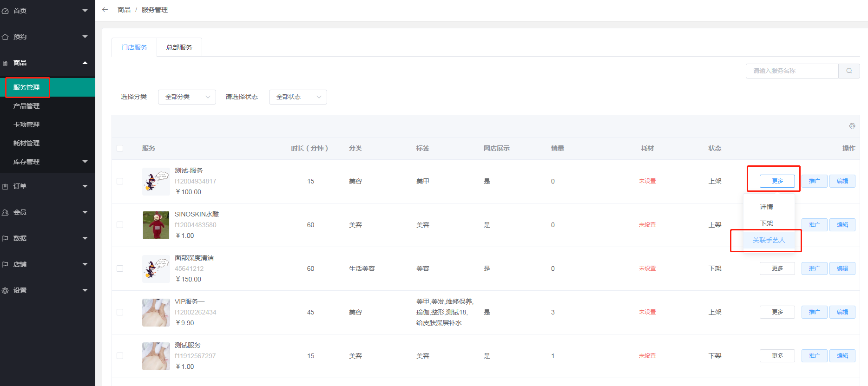Click the back arrow icon in breadcrumb
This screenshot has width=868, height=386.
[x=105, y=10]
